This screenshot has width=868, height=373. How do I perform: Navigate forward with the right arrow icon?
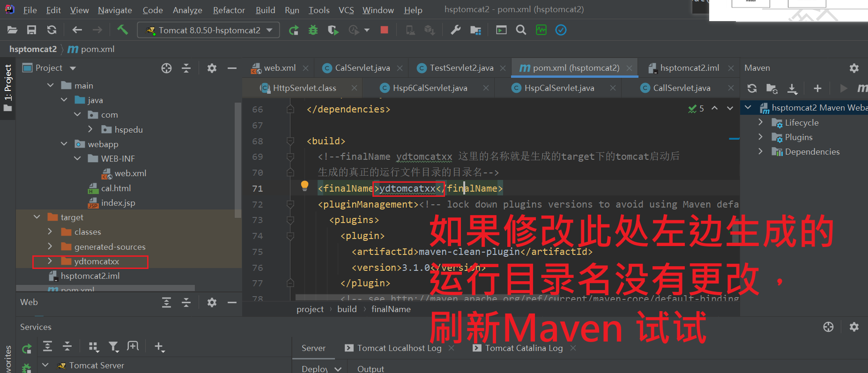[97, 30]
